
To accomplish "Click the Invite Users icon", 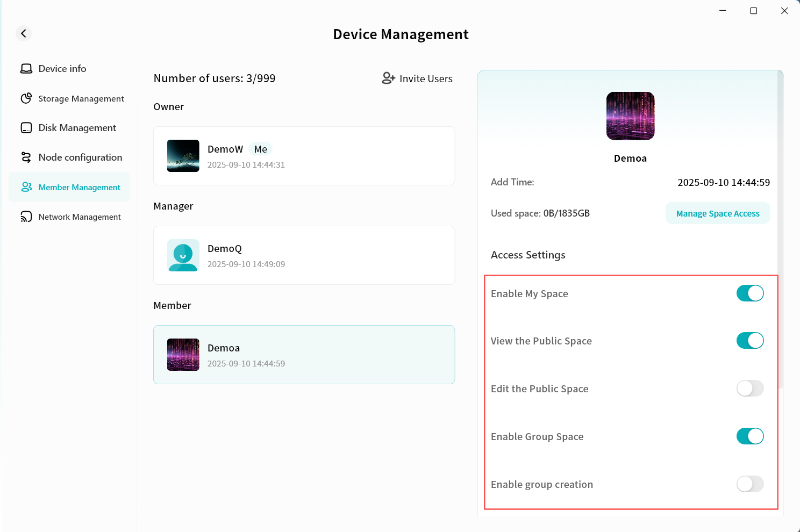I will 388,78.
